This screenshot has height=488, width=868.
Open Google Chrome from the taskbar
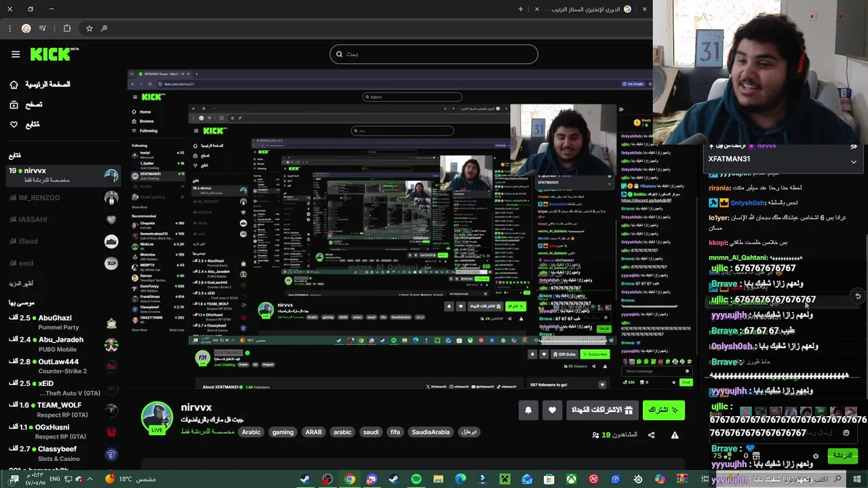(x=350, y=479)
